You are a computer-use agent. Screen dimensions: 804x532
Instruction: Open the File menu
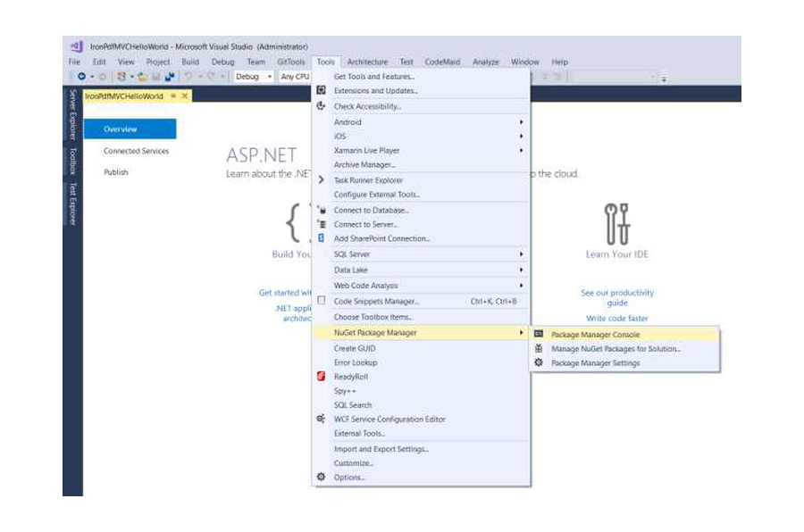(x=74, y=62)
